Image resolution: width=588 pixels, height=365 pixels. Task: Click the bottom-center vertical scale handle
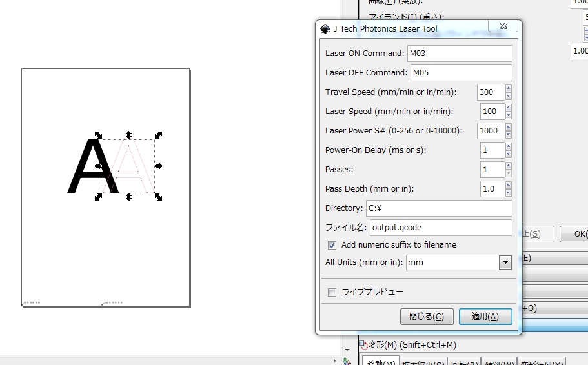click(128, 197)
